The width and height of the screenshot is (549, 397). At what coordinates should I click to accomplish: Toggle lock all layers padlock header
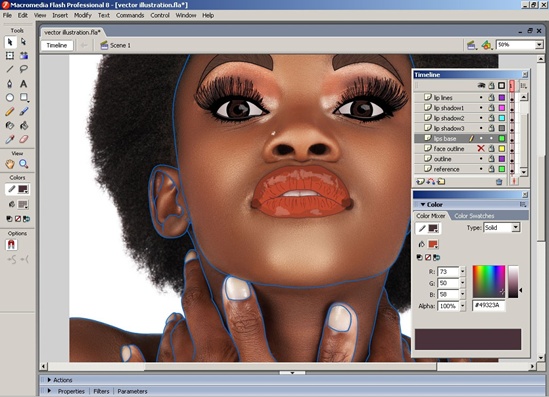click(492, 85)
